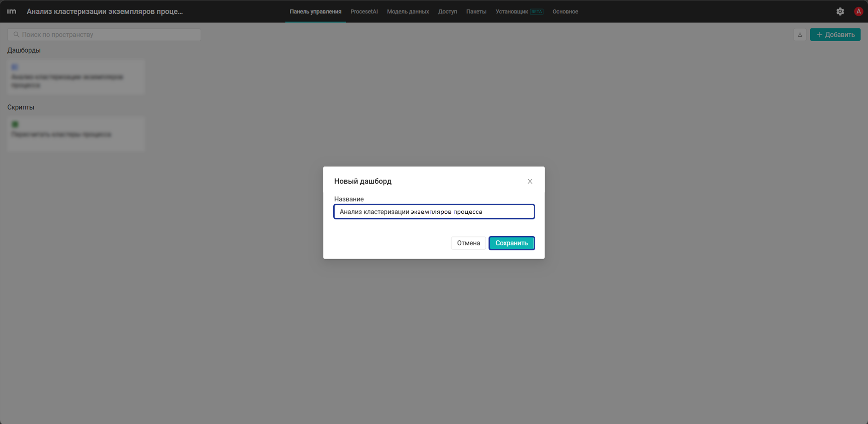Select the Панель управления tab

coord(315,12)
